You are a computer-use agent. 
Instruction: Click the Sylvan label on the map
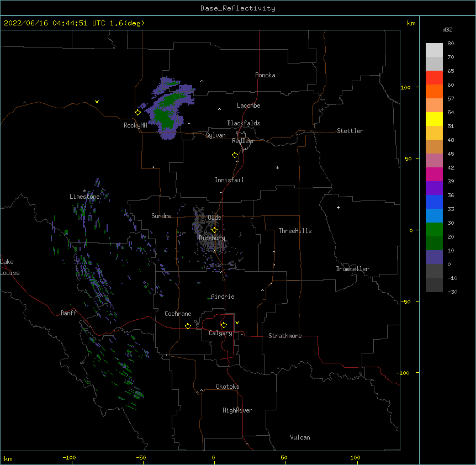click(x=215, y=135)
